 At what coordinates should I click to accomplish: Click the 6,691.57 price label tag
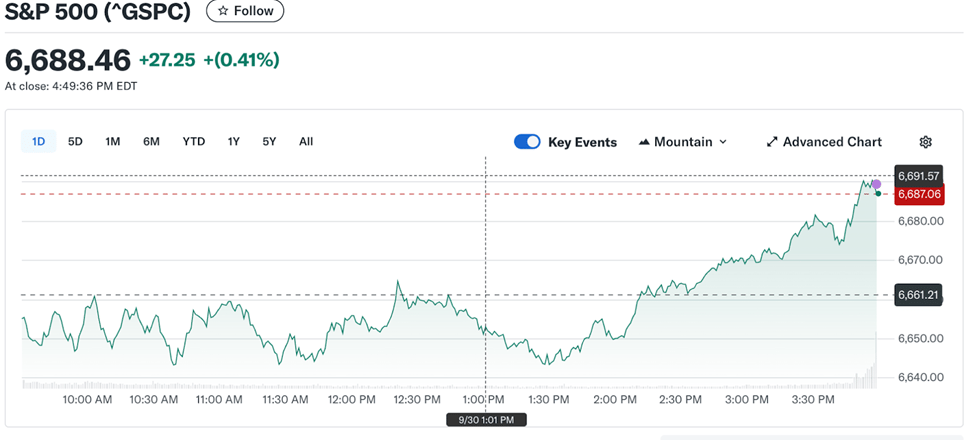click(x=919, y=176)
